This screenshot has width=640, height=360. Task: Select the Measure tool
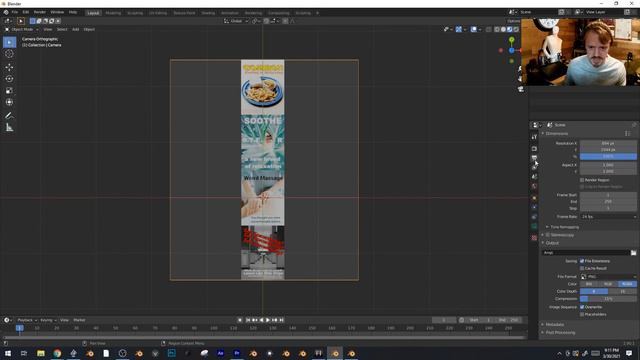tap(9, 128)
